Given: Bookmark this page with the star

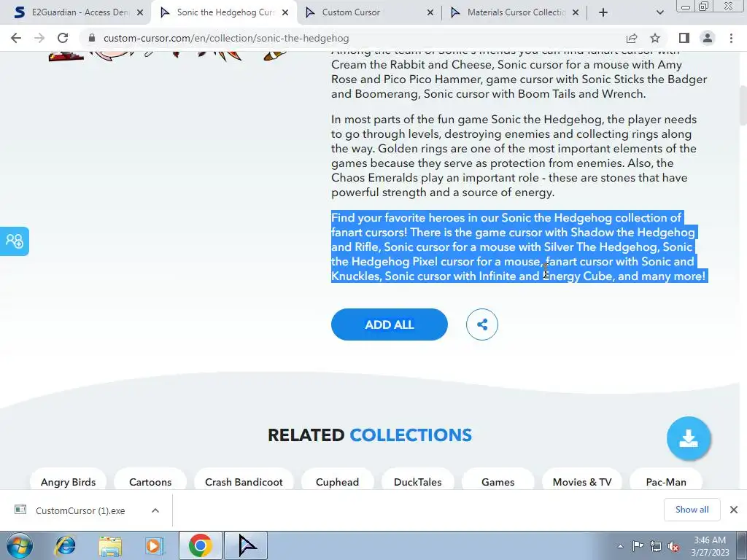Looking at the screenshot, I should (655, 38).
